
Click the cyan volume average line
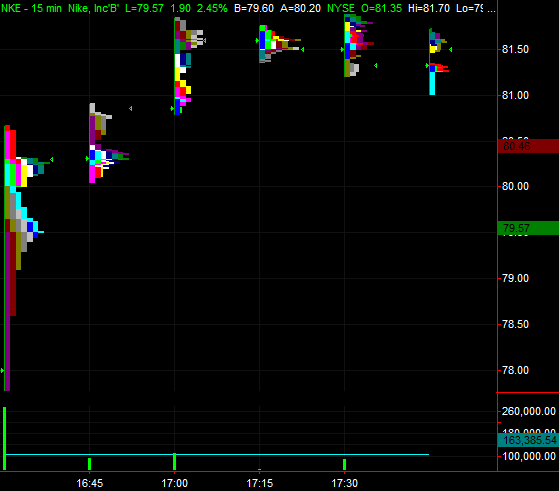(217, 455)
